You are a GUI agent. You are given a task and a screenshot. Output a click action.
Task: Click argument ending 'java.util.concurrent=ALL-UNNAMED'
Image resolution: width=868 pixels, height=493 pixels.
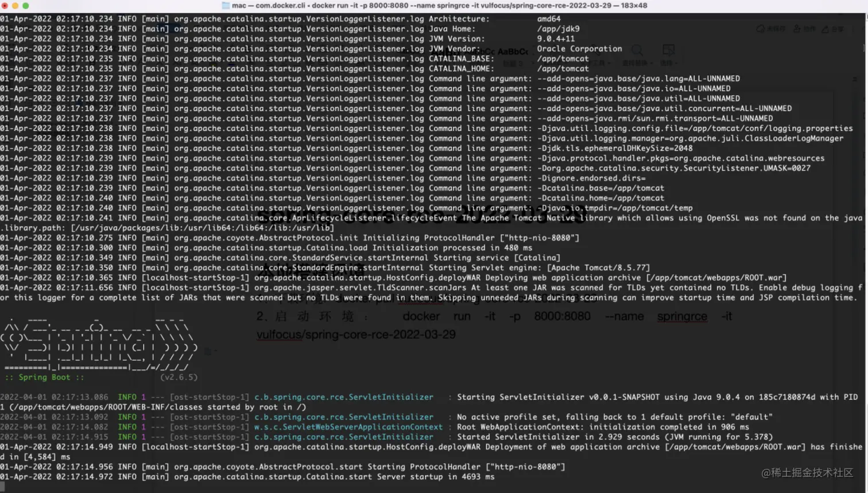pyautogui.click(x=664, y=108)
